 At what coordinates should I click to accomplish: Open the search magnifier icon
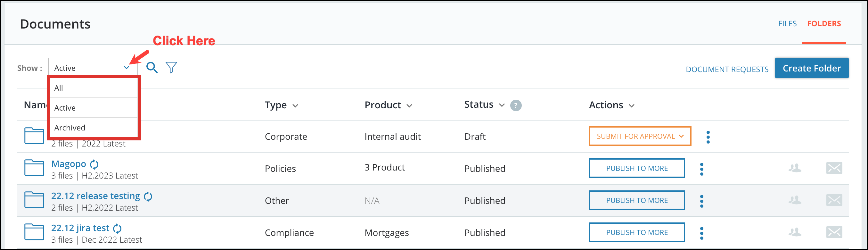(152, 68)
